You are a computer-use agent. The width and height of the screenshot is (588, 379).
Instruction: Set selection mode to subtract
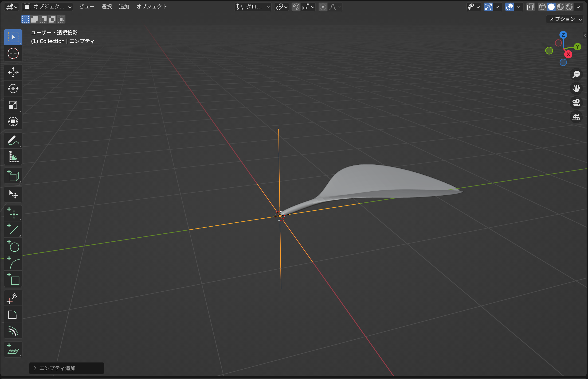pyautogui.click(x=43, y=19)
